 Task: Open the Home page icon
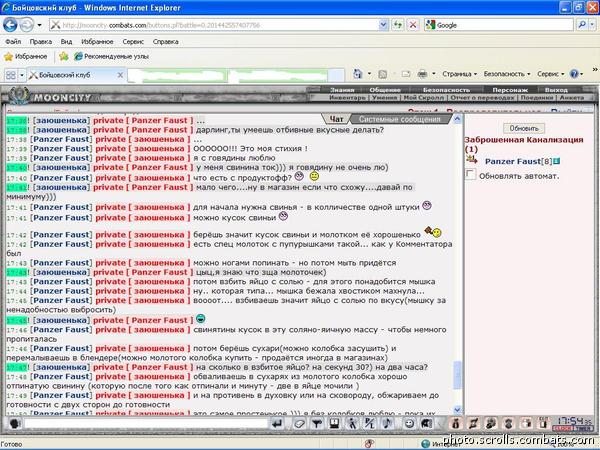click(357, 74)
